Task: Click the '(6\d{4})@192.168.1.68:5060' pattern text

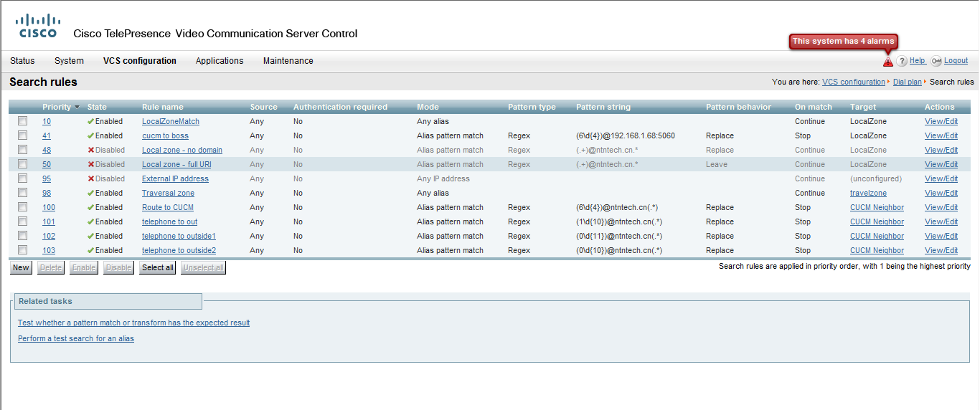Action: pyautogui.click(x=626, y=135)
